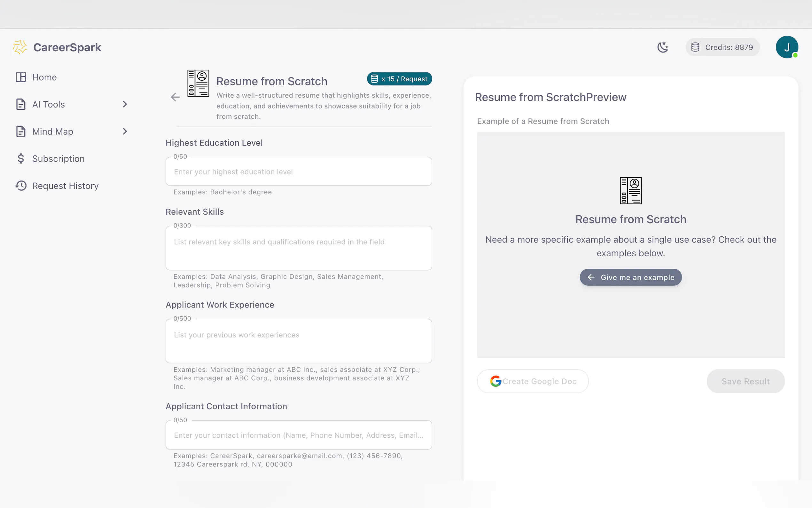Open the AI Tools menu item
The height and width of the screenshot is (508, 812).
click(x=49, y=105)
